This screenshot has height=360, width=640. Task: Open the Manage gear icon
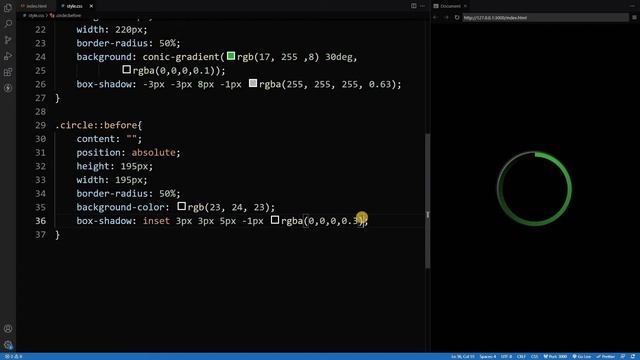point(8,345)
